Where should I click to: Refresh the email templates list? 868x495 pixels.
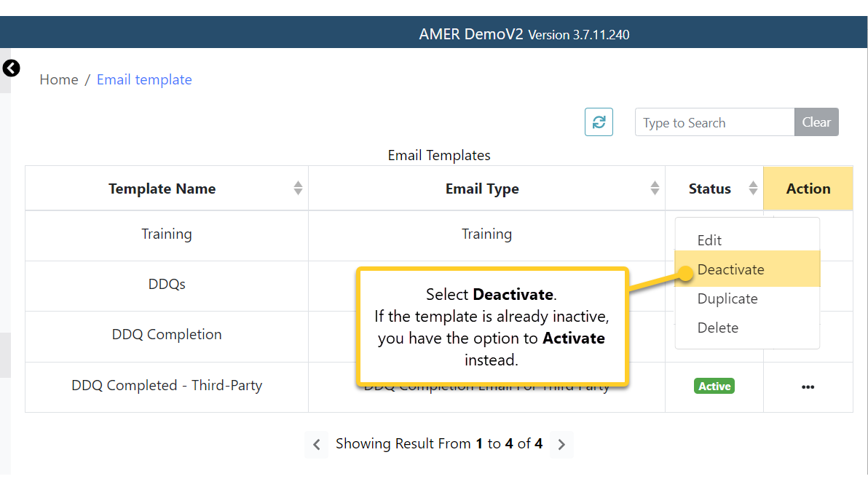599,122
